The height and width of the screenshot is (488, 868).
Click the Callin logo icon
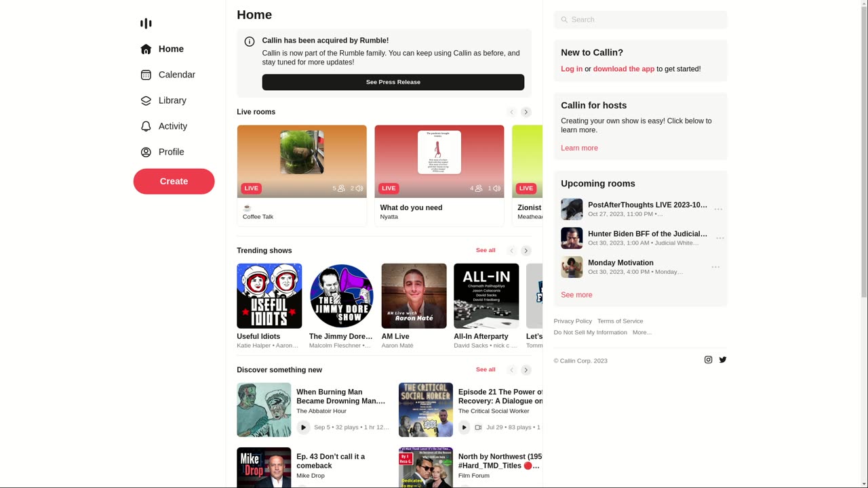(146, 23)
